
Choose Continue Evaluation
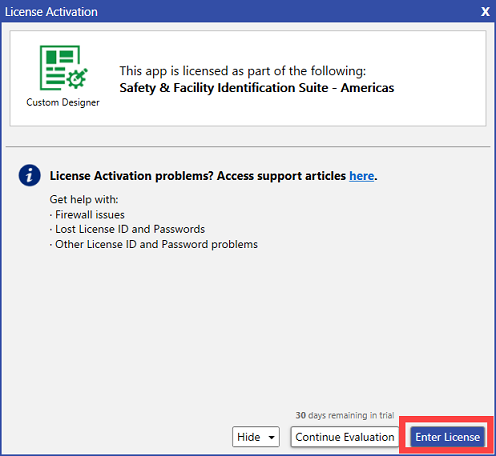[x=345, y=437]
